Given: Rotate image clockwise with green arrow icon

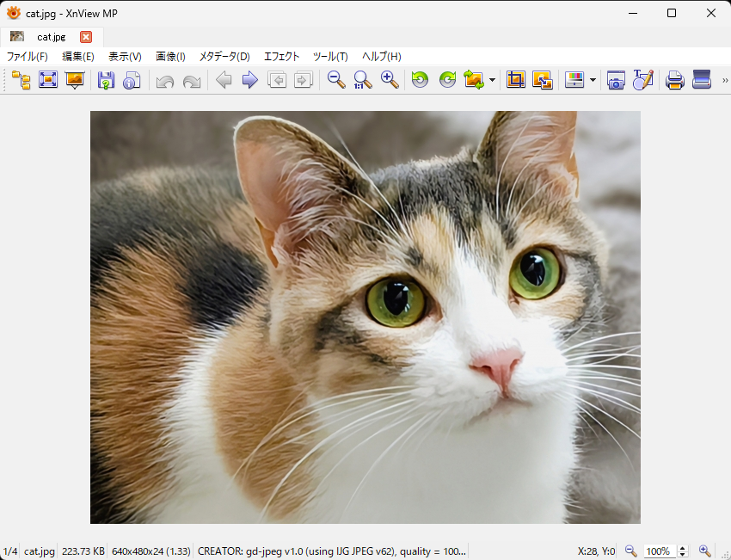Looking at the screenshot, I should [447, 80].
